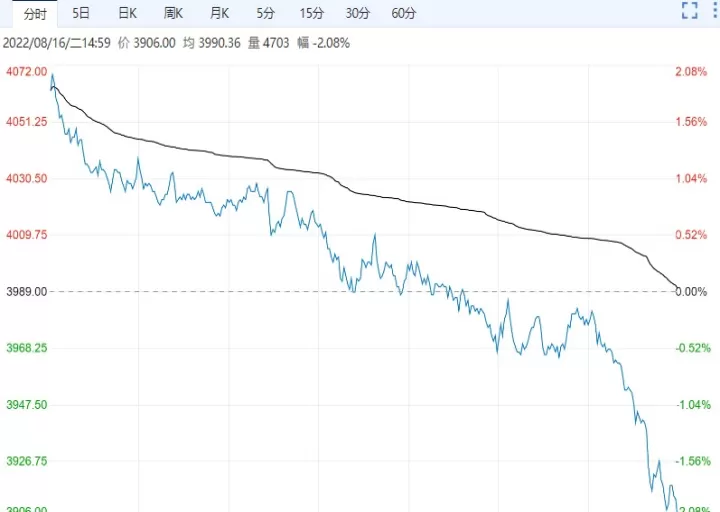This screenshot has height=512, width=720.
Task: Click the -1.56% right axis label
Action: coord(693,461)
